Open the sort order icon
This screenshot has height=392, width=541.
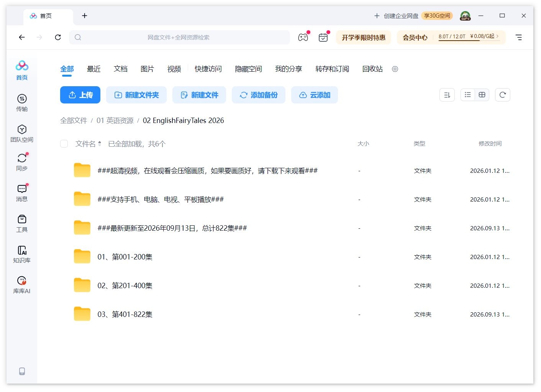447,95
